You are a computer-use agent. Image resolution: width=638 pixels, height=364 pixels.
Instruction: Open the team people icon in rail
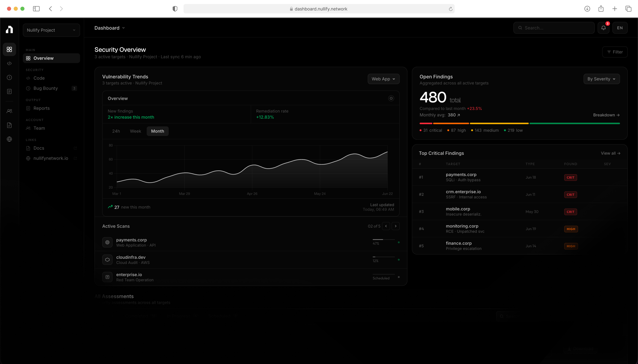pyautogui.click(x=9, y=111)
